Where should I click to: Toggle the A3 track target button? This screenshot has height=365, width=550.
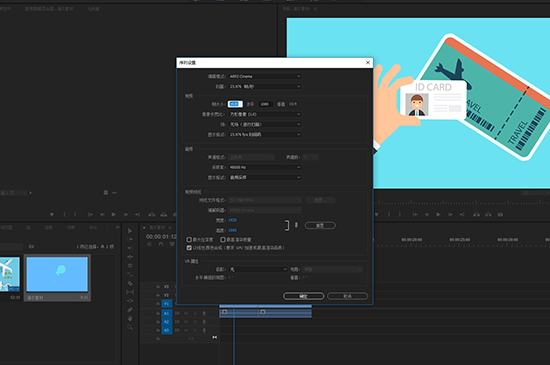click(167, 330)
